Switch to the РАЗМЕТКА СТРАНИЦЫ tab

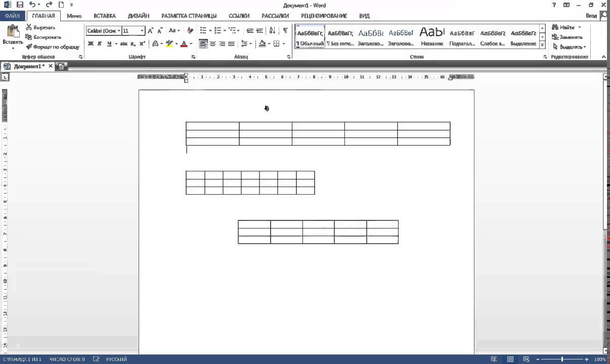(x=189, y=16)
